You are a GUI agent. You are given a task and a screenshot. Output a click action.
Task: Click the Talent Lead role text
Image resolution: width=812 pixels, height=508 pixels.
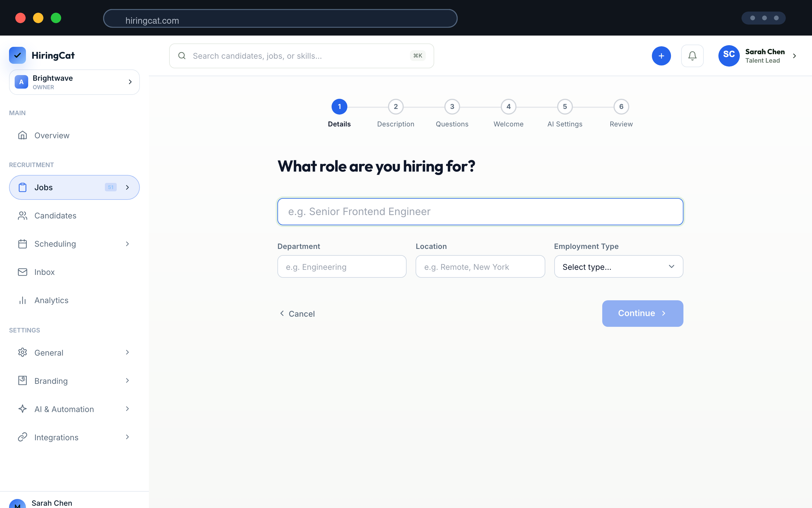(762, 61)
